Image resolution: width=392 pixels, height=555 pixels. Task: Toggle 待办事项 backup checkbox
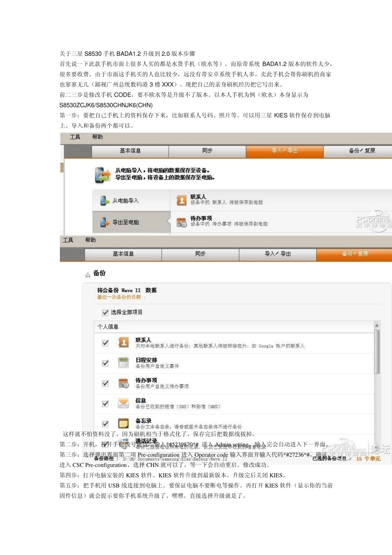[x=105, y=383]
